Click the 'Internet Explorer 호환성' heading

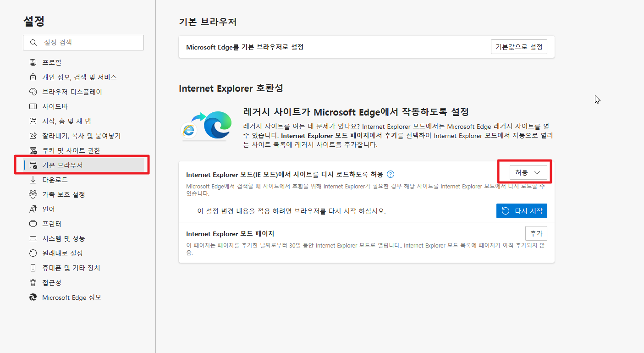230,88
